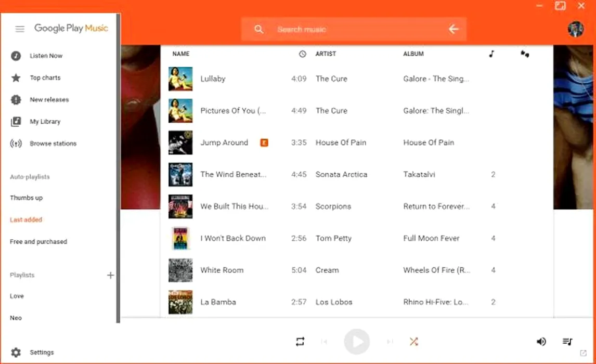The image size is (596, 364).
Task: Click We Built This House thumbnail
Action: coord(180,206)
